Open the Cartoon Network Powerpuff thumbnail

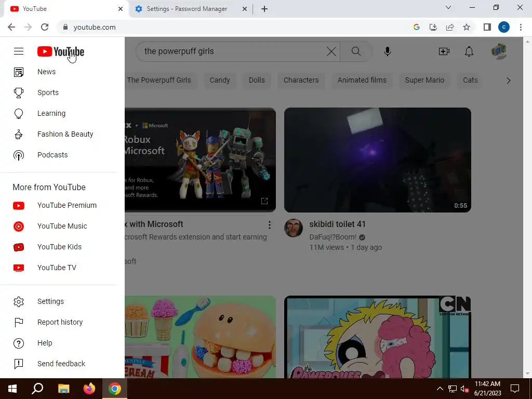[x=377, y=337]
